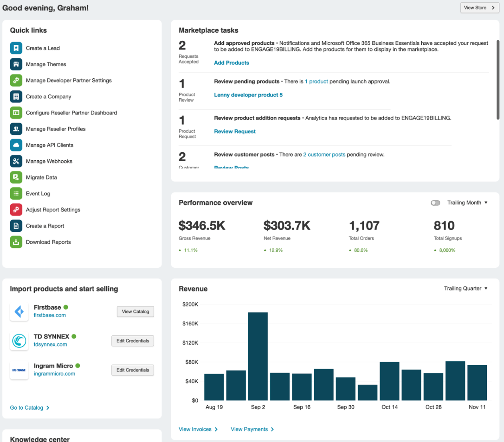Click the Migrate Data icon
The width and height of the screenshot is (504, 442).
pyautogui.click(x=16, y=177)
